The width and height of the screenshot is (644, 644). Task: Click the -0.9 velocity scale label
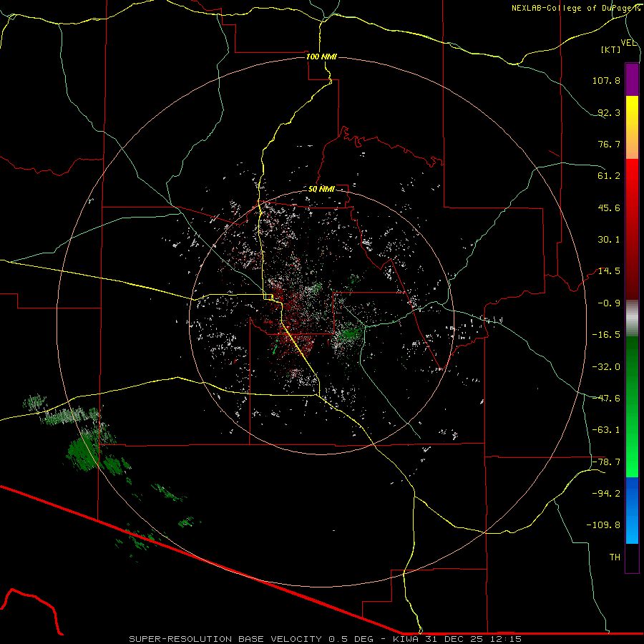pos(608,303)
